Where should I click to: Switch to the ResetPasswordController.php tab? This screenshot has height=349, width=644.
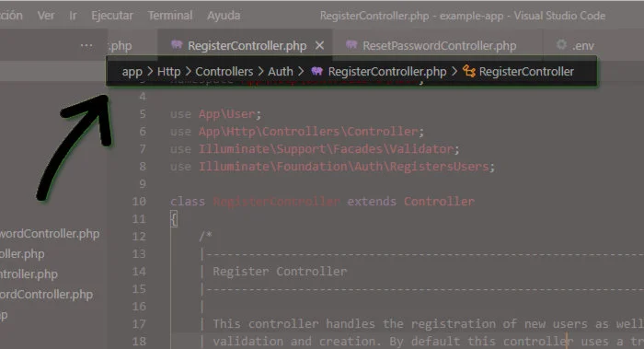tap(439, 46)
